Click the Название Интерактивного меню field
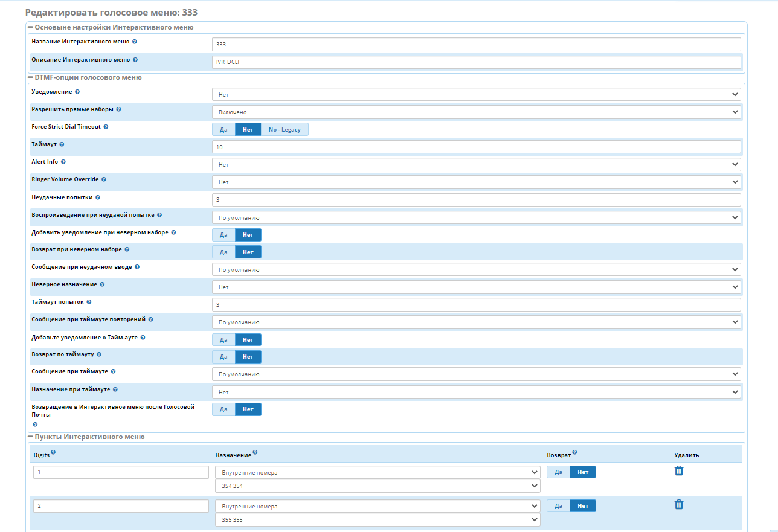778x532 pixels. pyautogui.click(x=476, y=45)
